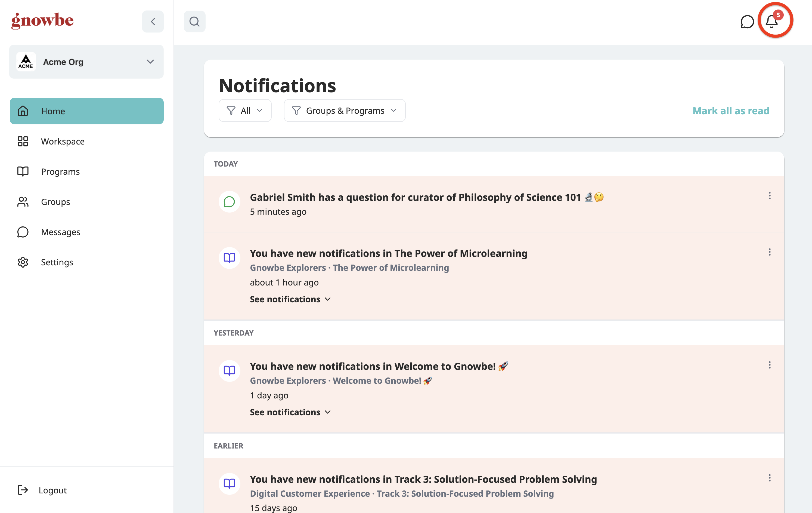Click the '15 days ago' timestamp
Screen dimensions: 812x513
point(274,508)
